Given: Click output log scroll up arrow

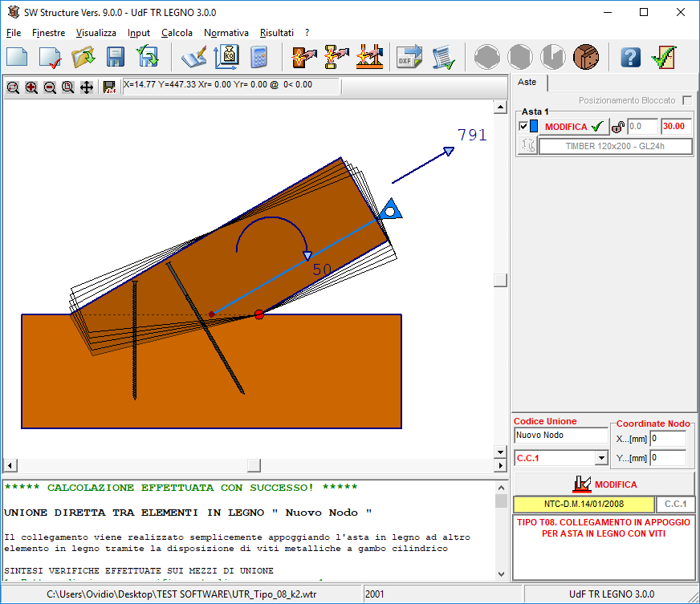Looking at the screenshot, I should (502, 488).
